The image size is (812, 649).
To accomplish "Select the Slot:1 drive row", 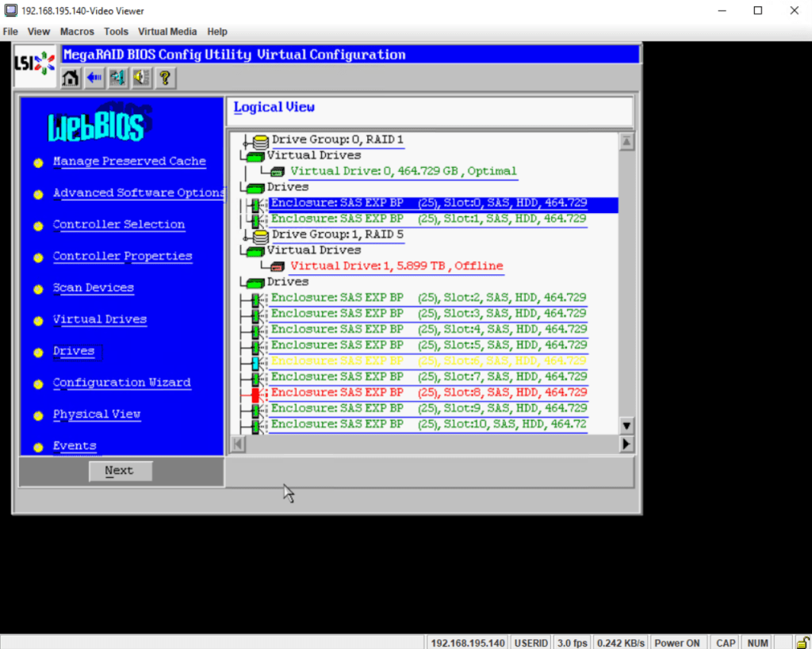I will point(428,219).
